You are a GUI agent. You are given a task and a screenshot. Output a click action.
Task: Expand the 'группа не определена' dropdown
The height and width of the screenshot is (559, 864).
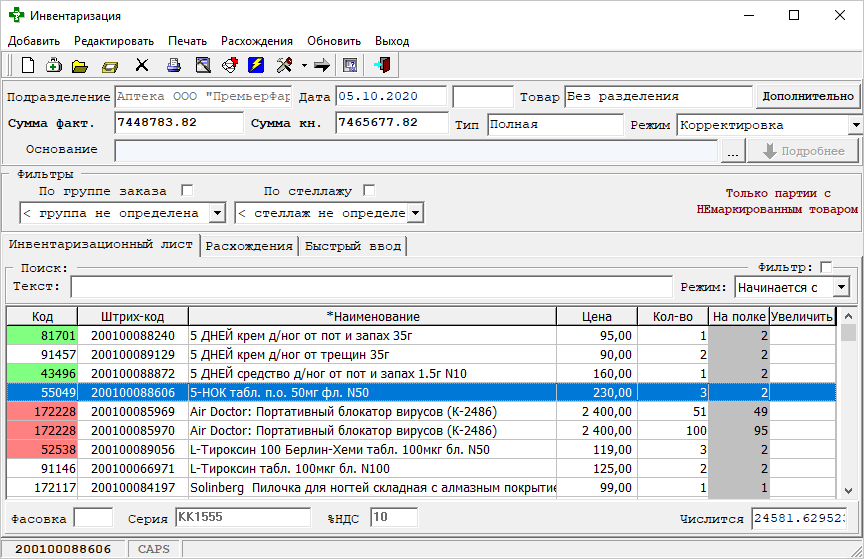(x=218, y=213)
